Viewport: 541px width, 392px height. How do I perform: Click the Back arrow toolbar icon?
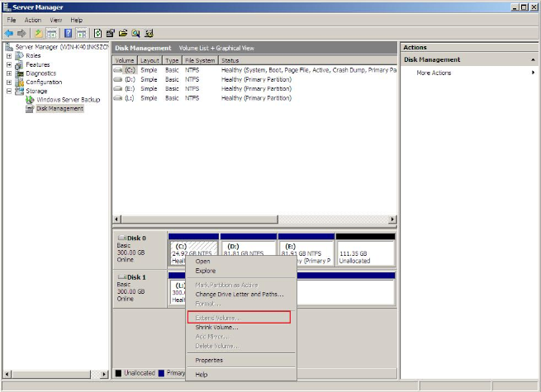click(x=9, y=33)
